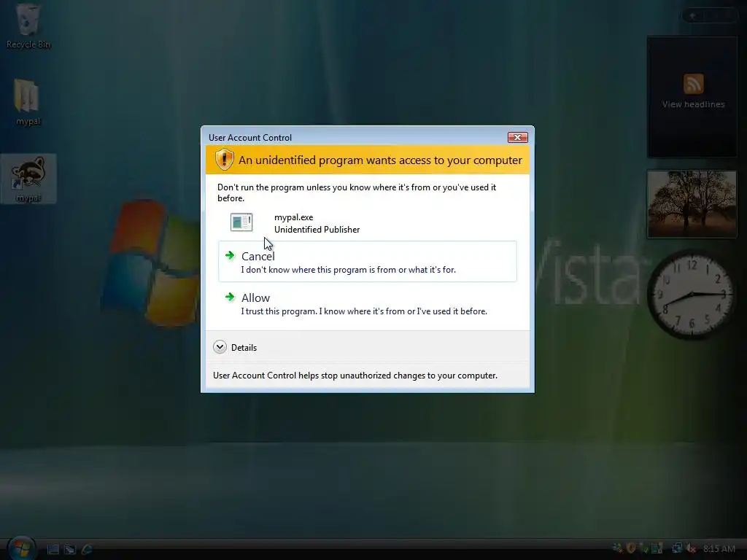Click 'View headlines' in the feed gadget
747x560 pixels.
[693, 104]
